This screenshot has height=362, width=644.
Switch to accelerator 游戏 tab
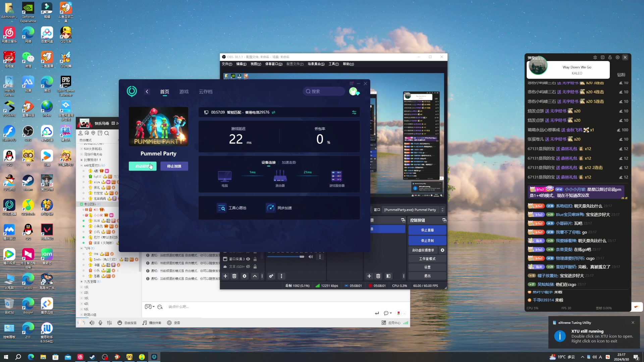184,92
